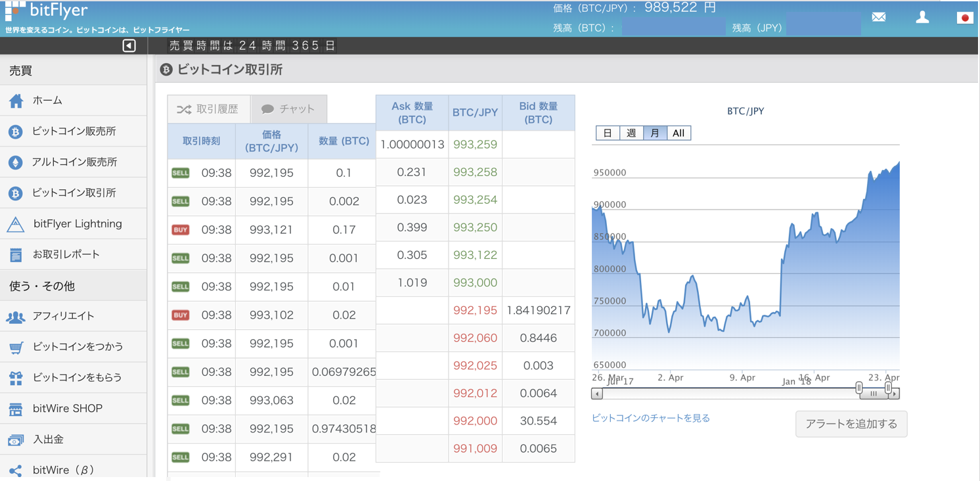Open 入出金 in the sidebar

[74, 440]
